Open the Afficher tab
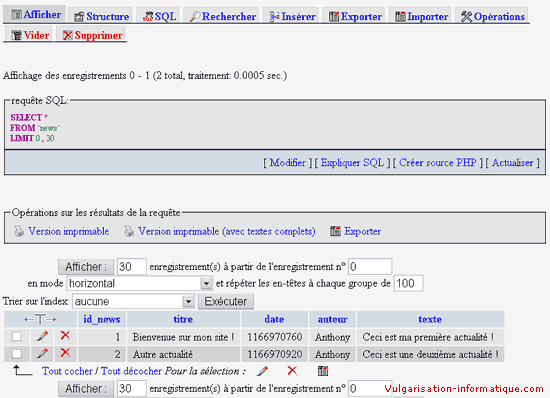550x398 pixels. (x=34, y=15)
